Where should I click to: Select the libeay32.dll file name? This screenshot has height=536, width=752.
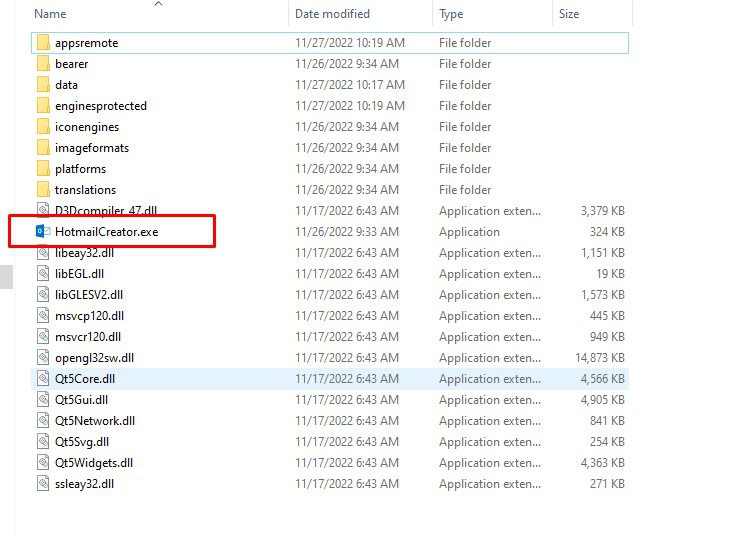pyautogui.click(x=84, y=253)
